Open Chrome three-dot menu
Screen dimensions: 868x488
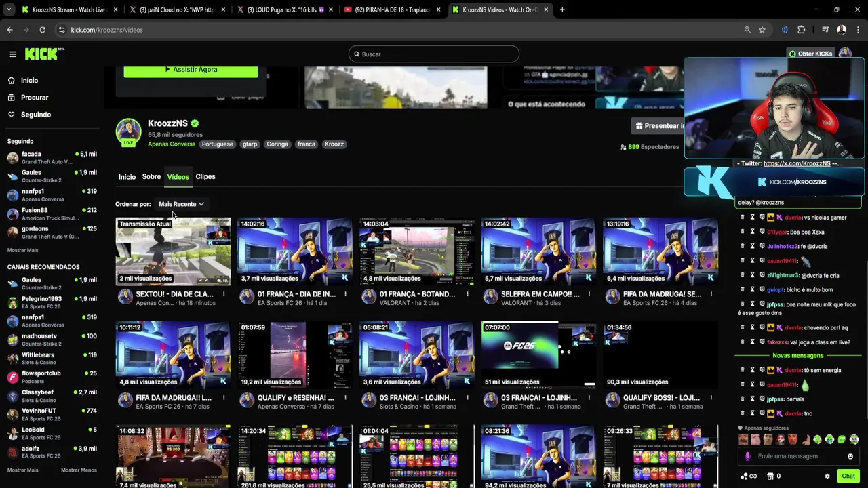point(859,30)
